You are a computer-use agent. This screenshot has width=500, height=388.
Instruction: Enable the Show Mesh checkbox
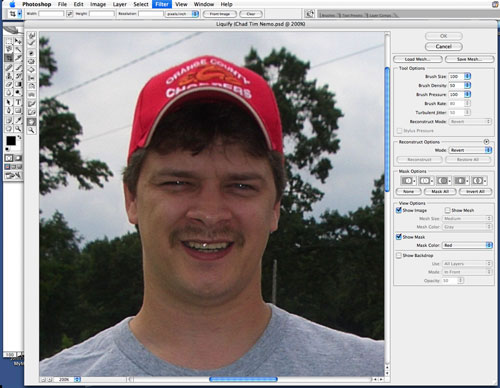pos(447,210)
